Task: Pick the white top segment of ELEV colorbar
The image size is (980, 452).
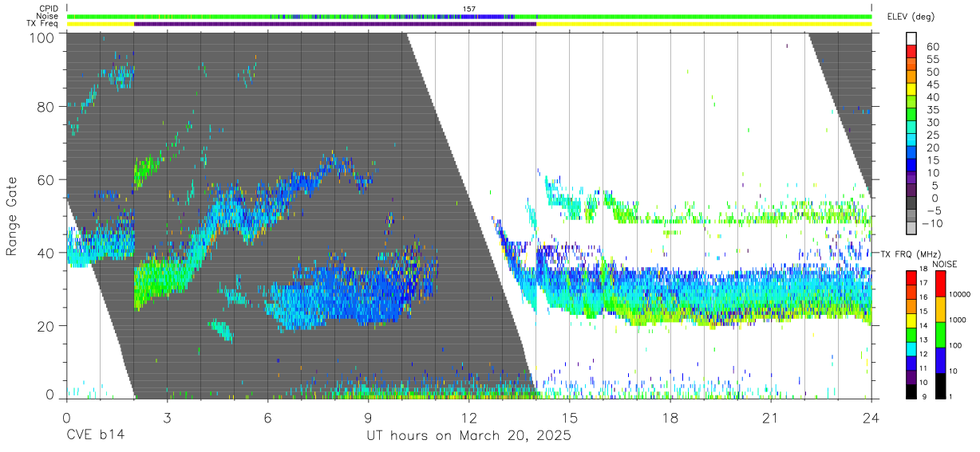Action: click(x=911, y=39)
